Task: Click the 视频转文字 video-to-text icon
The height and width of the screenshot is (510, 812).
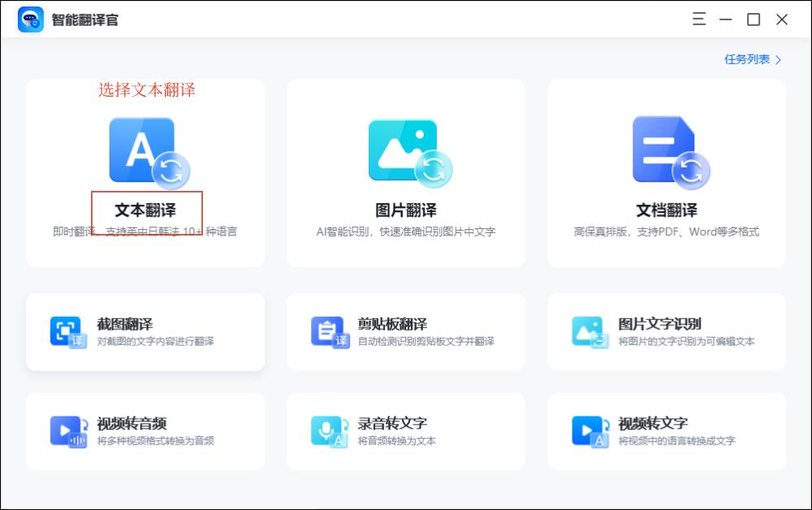Action: (590, 430)
